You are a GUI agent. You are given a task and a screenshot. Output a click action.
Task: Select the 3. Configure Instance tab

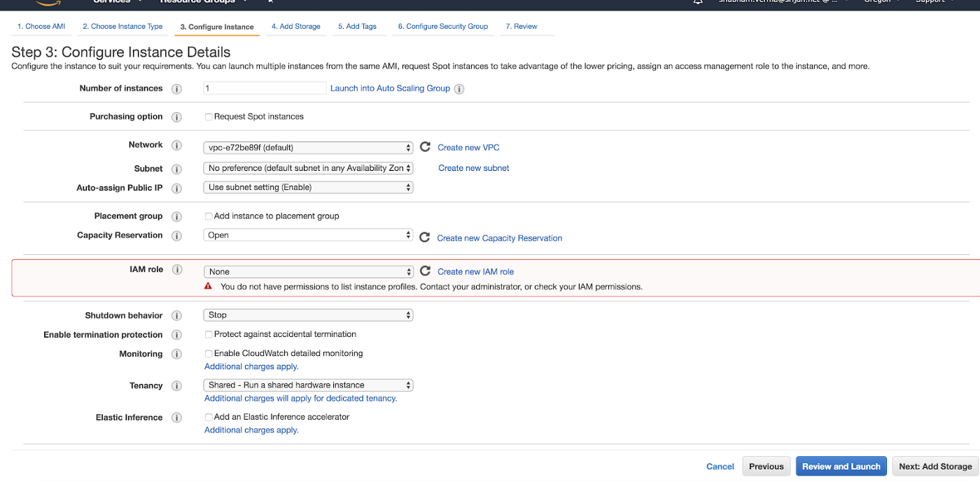(x=217, y=27)
